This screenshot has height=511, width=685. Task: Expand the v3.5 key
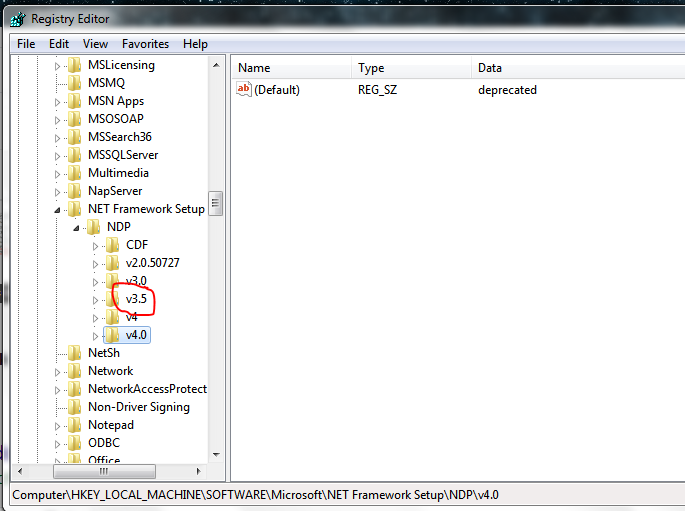click(95, 300)
